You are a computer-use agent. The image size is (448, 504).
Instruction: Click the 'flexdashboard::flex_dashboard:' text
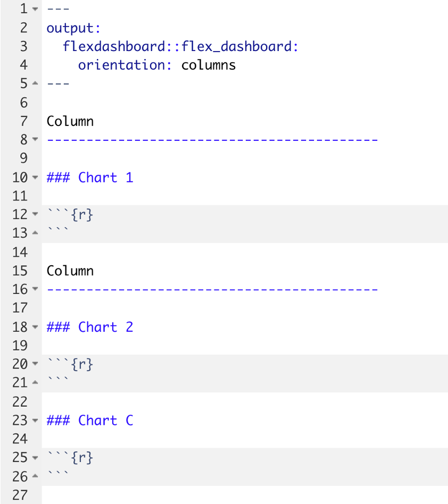pos(180,47)
